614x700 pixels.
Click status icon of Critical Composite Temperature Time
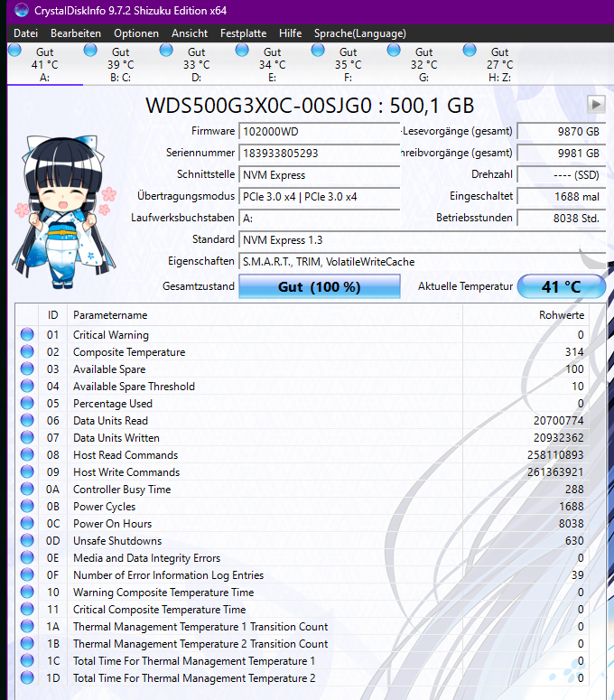click(27, 610)
